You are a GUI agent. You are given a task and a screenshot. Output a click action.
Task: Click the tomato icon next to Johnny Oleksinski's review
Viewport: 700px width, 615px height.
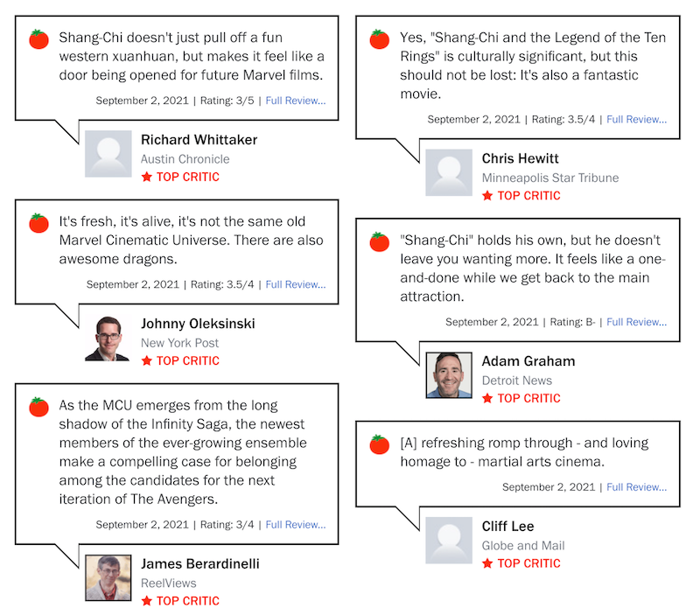point(38,223)
